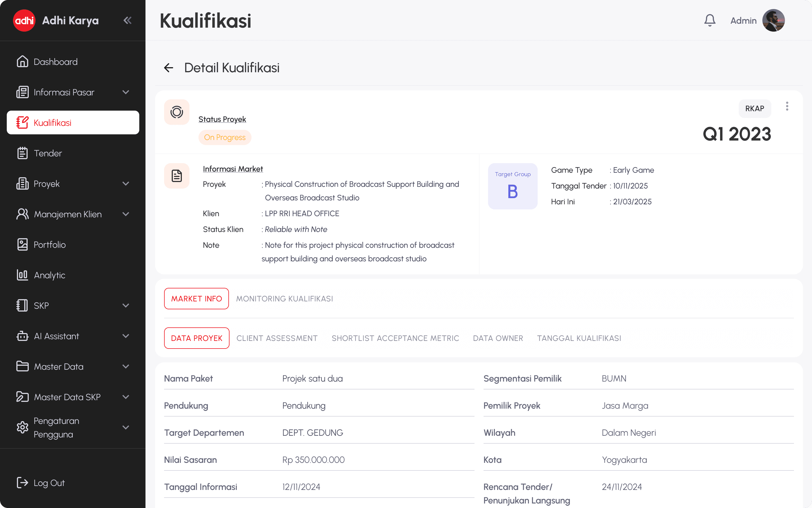Switch to the MONITORING KUALIFIKASI tab
The image size is (812, 508).
coord(284,299)
